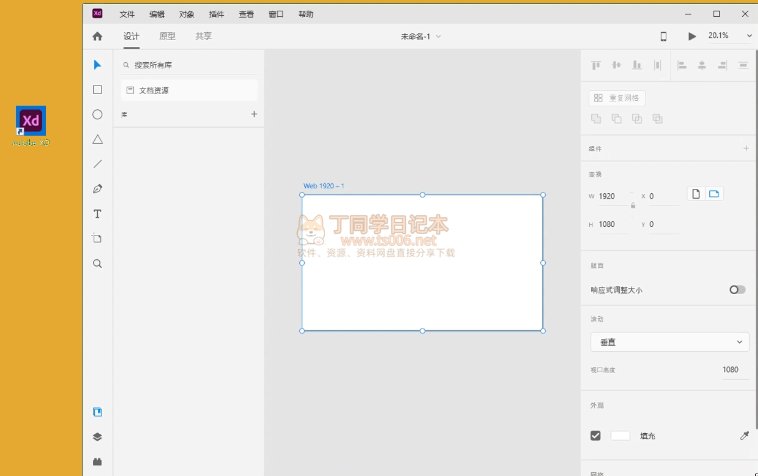The width and height of the screenshot is (758, 476).
Task: Click the white fill color swatch
Action: point(620,436)
